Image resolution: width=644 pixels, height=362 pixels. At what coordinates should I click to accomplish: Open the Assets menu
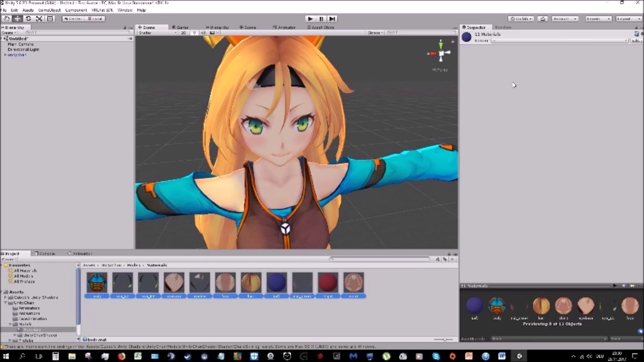(x=28, y=10)
